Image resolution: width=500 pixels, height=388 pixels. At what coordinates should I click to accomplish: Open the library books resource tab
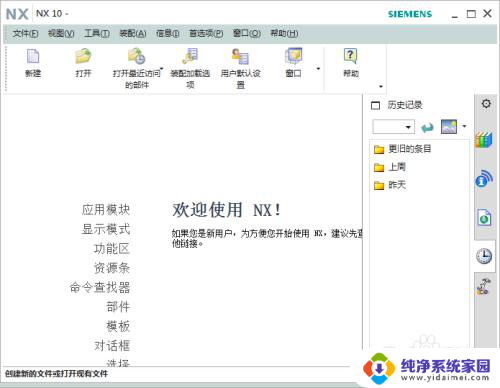484,140
